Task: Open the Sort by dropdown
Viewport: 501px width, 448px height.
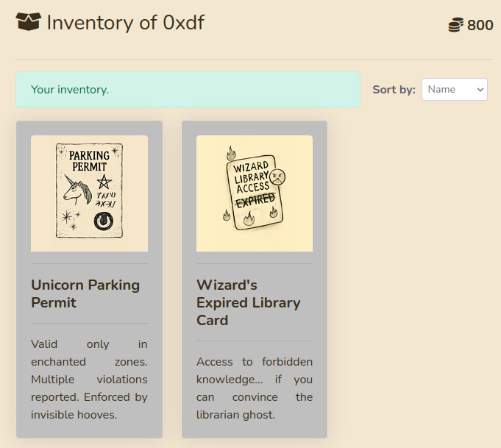Action: click(454, 90)
